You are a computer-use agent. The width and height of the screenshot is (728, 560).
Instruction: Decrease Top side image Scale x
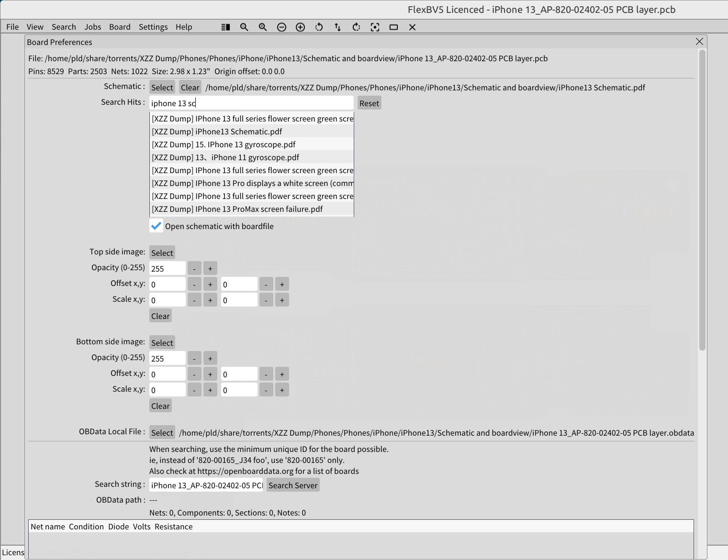[x=194, y=300]
